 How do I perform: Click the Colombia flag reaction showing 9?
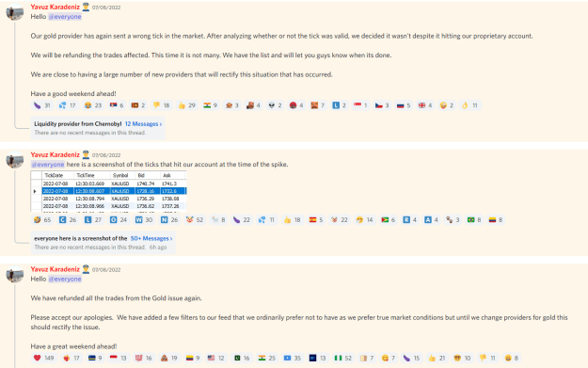point(193,358)
